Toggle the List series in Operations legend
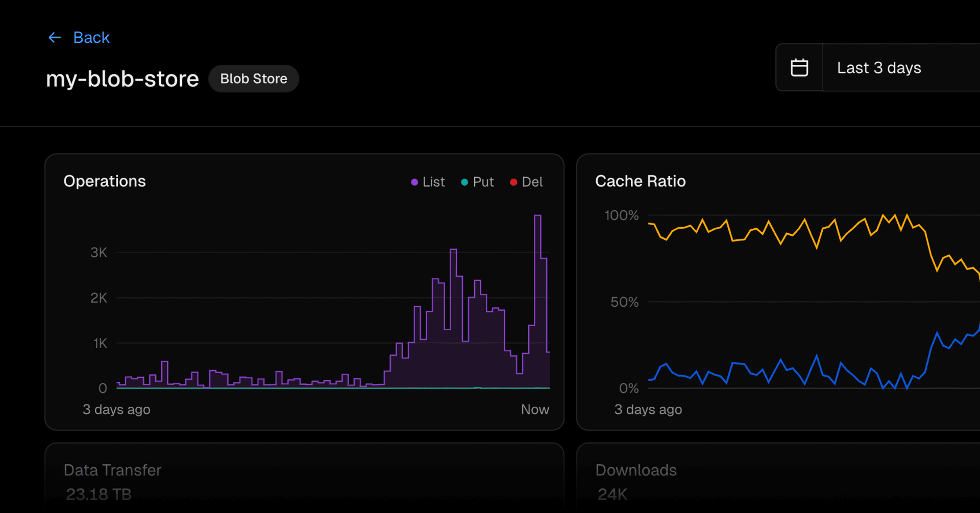This screenshot has height=513, width=980. (433, 182)
